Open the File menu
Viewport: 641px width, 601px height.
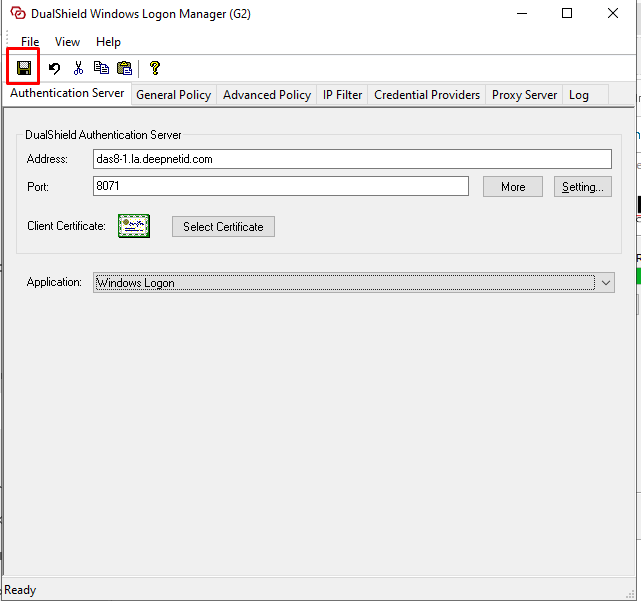click(30, 42)
